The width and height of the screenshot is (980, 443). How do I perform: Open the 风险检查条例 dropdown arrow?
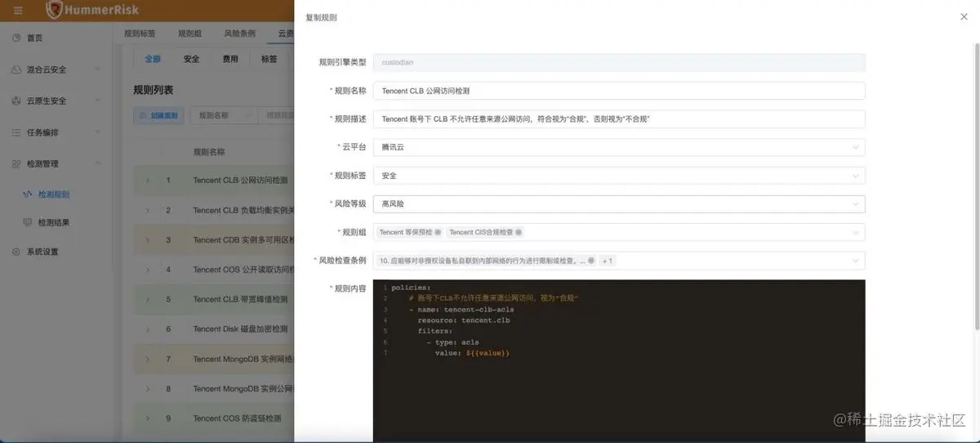(855, 261)
